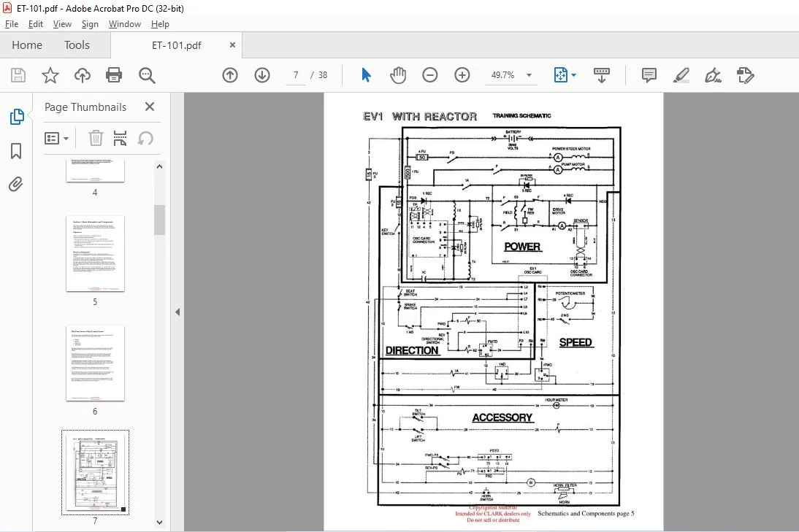Choose the selection arrow tool
Image resolution: width=799 pixels, height=532 pixels.
pos(366,75)
